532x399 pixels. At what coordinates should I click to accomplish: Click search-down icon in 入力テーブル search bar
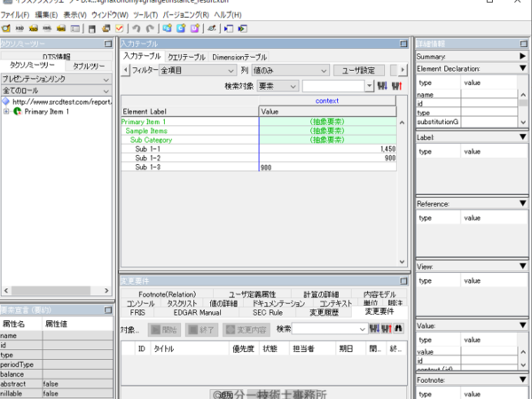click(382, 86)
